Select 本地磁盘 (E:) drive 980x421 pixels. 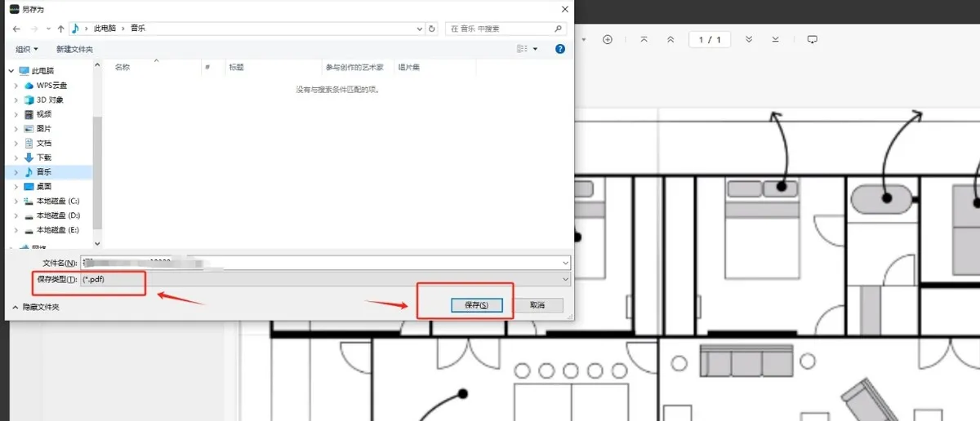pyautogui.click(x=57, y=230)
